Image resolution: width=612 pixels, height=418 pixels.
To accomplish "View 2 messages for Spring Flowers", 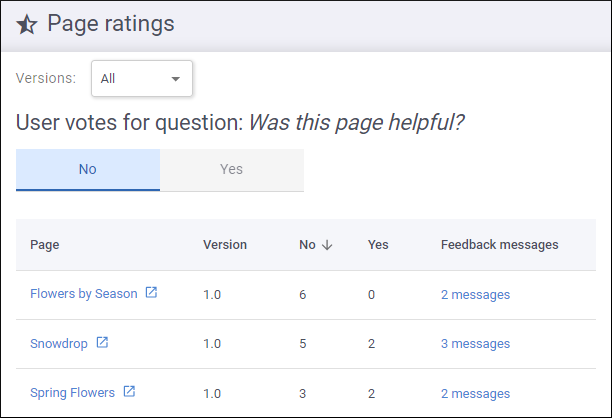I will coord(475,393).
